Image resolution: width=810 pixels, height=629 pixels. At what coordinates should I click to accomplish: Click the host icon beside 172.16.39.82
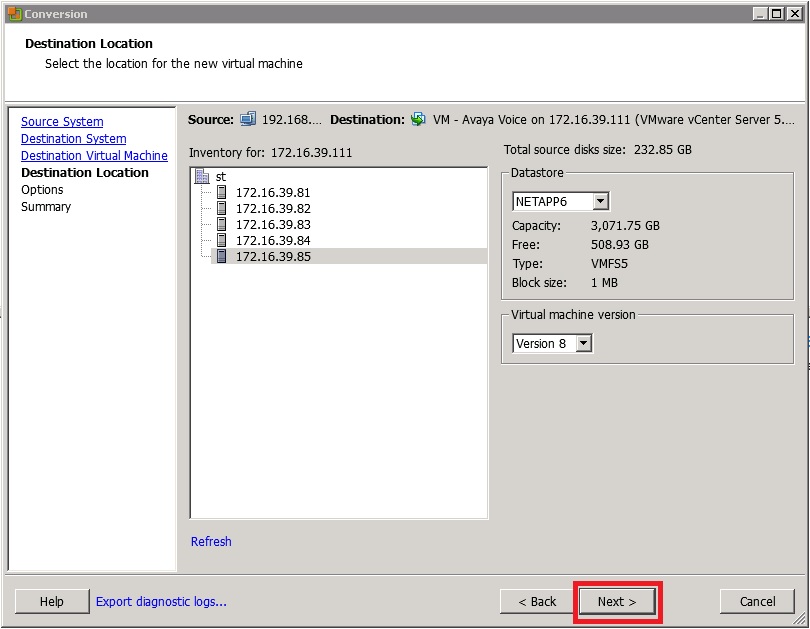click(222, 208)
